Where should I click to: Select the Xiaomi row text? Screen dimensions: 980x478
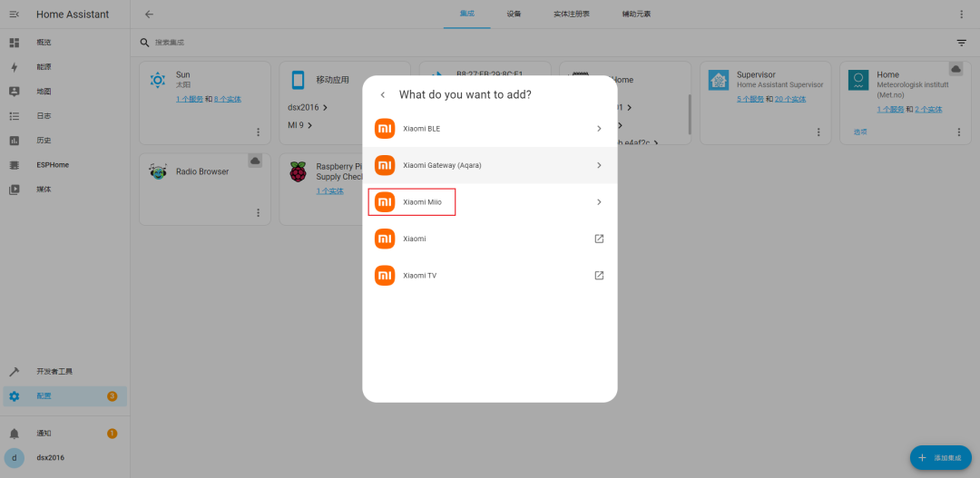(x=415, y=239)
